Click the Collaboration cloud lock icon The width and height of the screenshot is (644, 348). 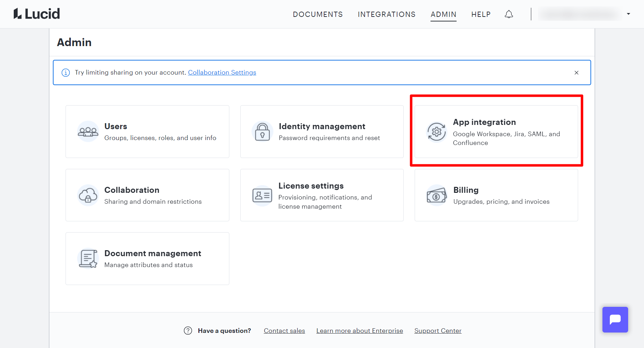point(88,195)
